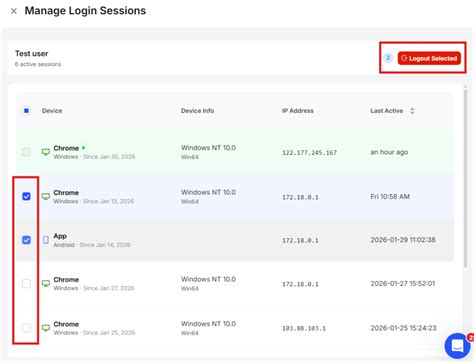This screenshot has height=362, width=474.
Task: Click timestamp 2026-01-27 15:52:01
Action: [403, 284]
